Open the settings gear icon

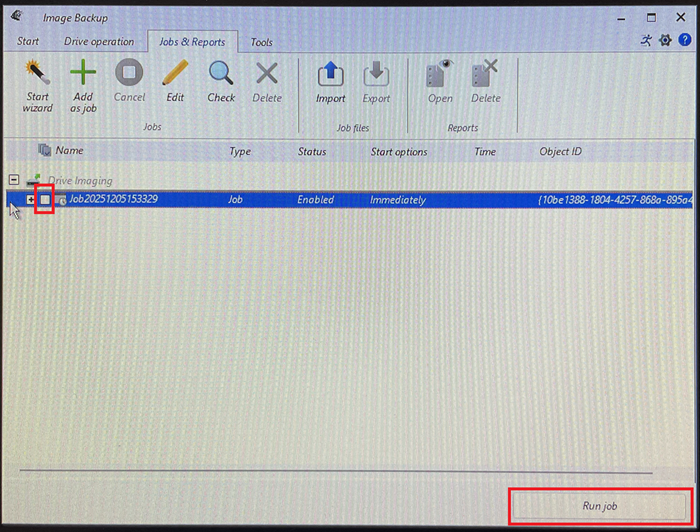(x=666, y=41)
